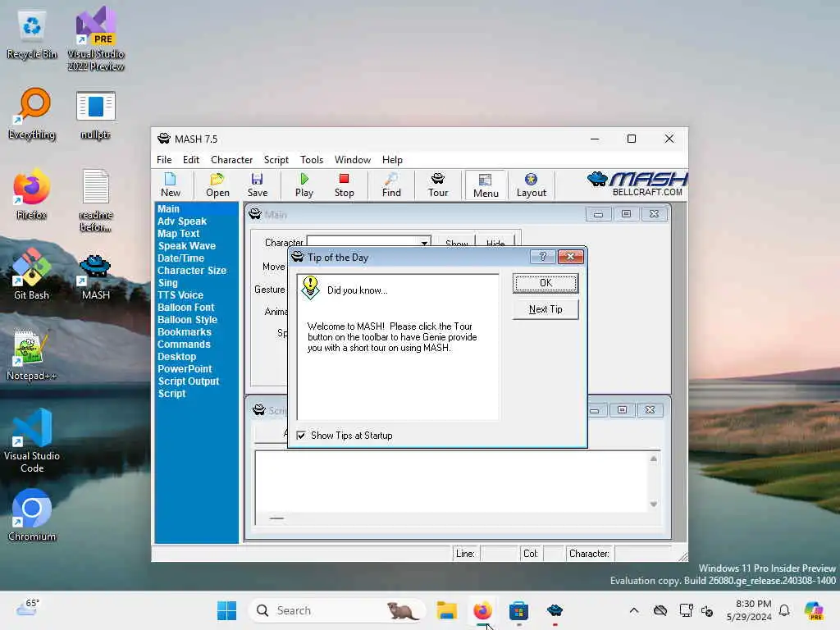Select the Firefox desktop shortcut
Viewport: 840px width, 630px height.
tap(32, 194)
